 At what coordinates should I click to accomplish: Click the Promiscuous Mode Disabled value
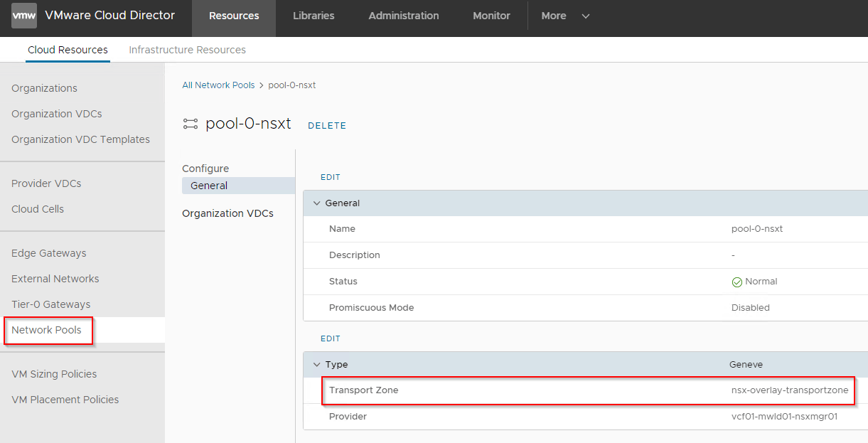coord(751,308)
